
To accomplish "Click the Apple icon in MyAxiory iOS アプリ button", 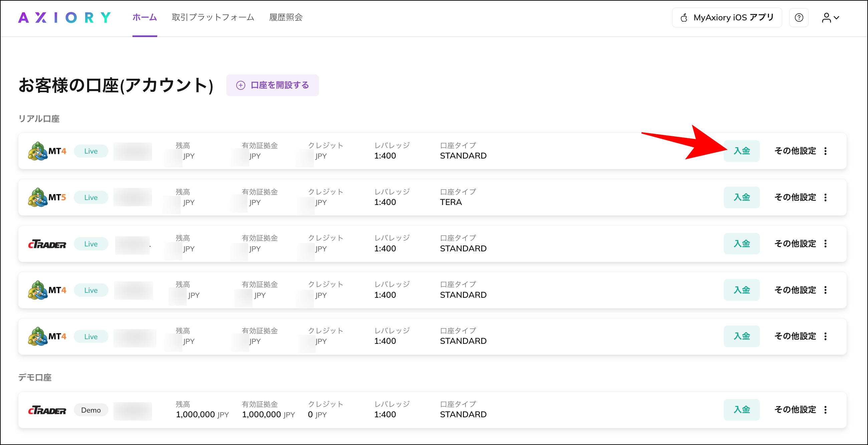I will [684, 17].
